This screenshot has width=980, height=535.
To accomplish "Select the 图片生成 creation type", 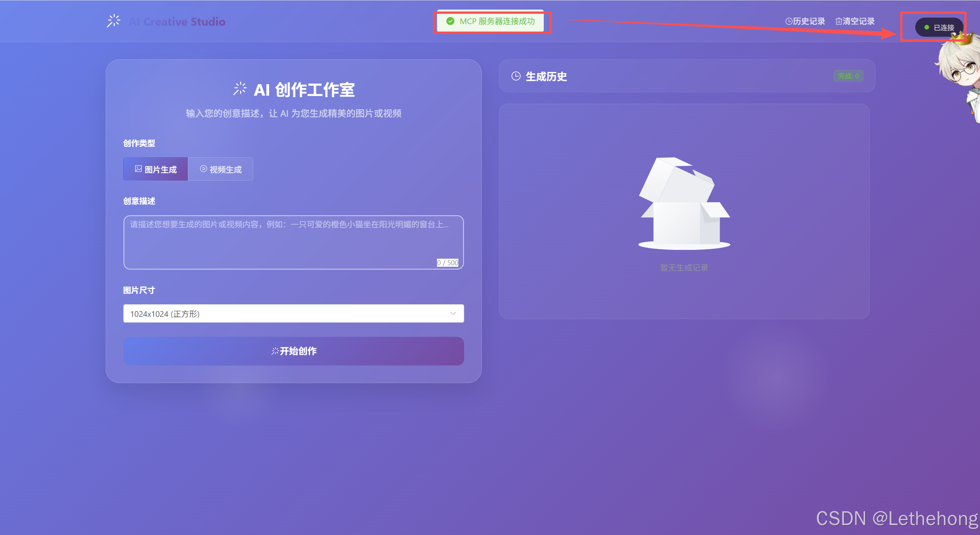I will pos(155,169).
